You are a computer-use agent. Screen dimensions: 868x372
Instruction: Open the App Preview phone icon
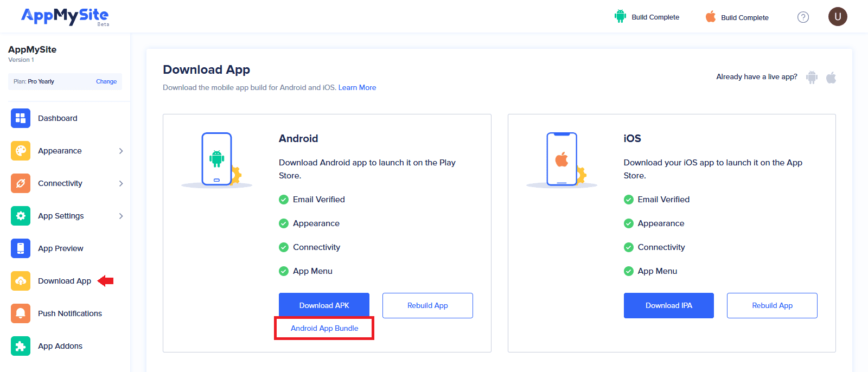tap(21, 248)
